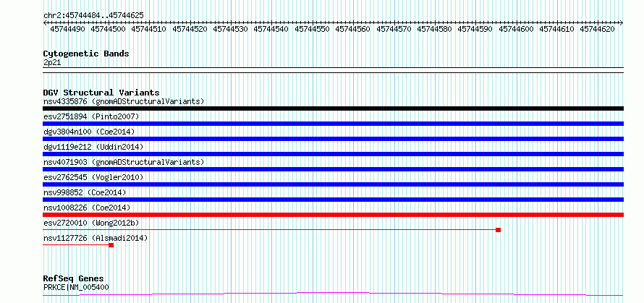This screenshot has width=644, height=303.
Task: Click ruler coordinate 45744550
Action: pyautogui.click(x=312, y=29)
